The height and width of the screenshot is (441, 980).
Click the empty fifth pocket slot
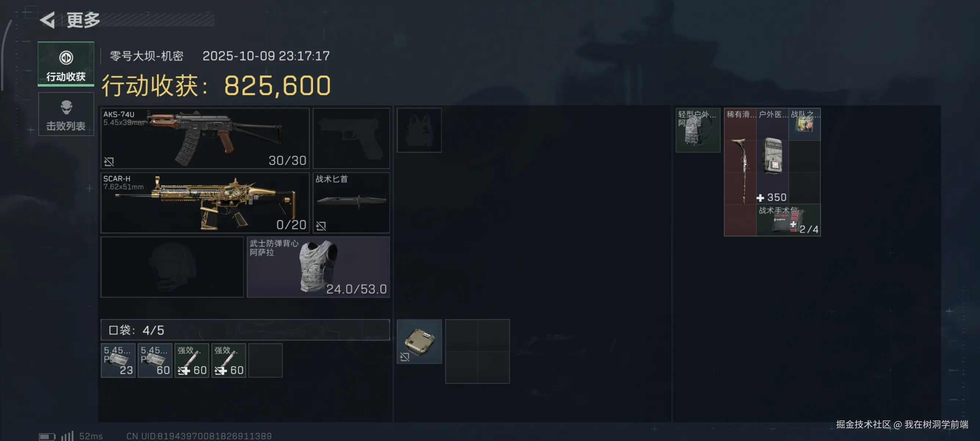click(x=265, y=360)
